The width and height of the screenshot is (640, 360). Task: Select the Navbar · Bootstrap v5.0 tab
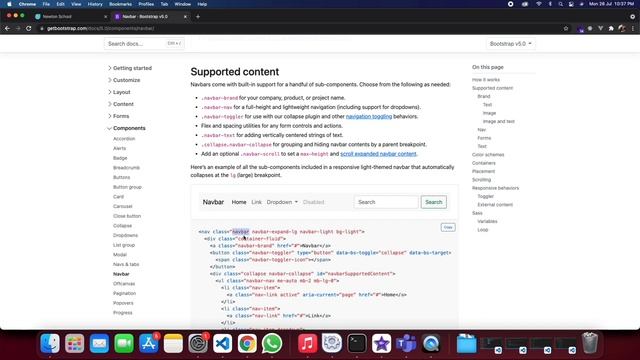[151, 16]
